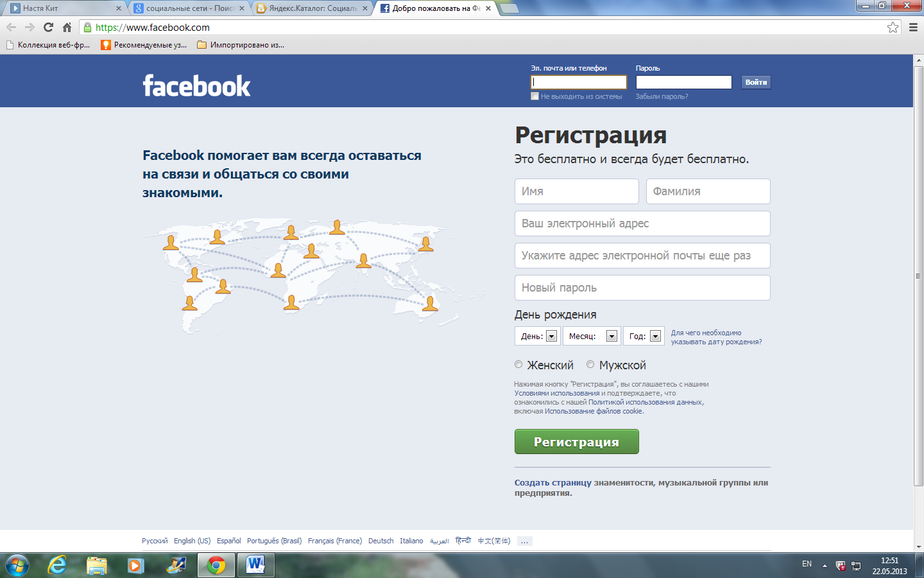The image size is (924, 578).
Task: Switch language to Deutsch
Action: 381,541
